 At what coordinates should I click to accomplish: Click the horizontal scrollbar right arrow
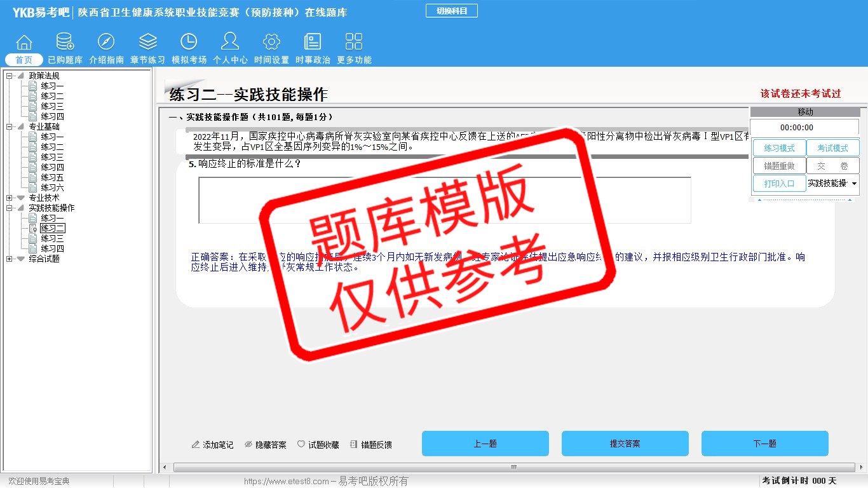(861, 468)
